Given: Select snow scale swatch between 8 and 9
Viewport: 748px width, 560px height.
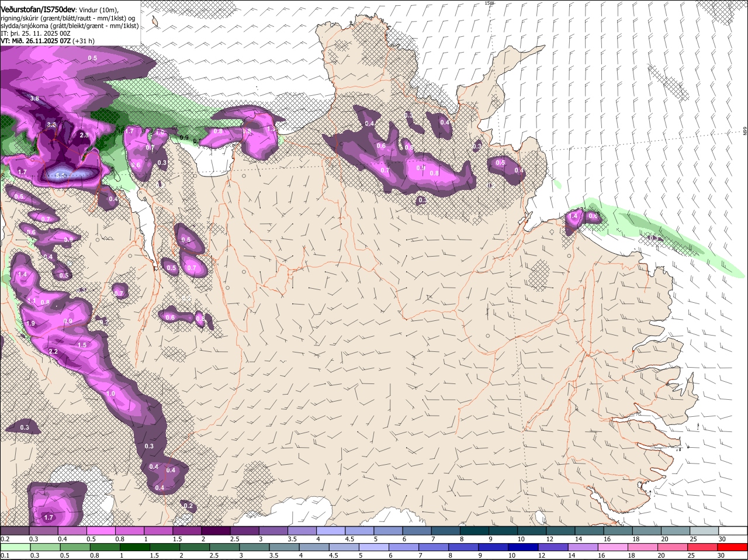Looking at the screenshot, I should [475, 530].
